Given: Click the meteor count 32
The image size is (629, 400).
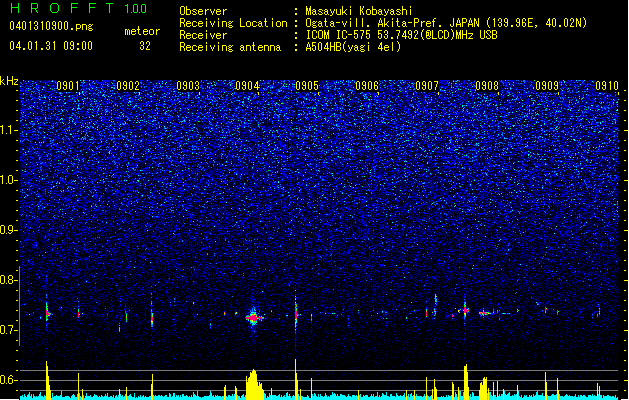Looking at the screenshot, I should click(145, 46).
